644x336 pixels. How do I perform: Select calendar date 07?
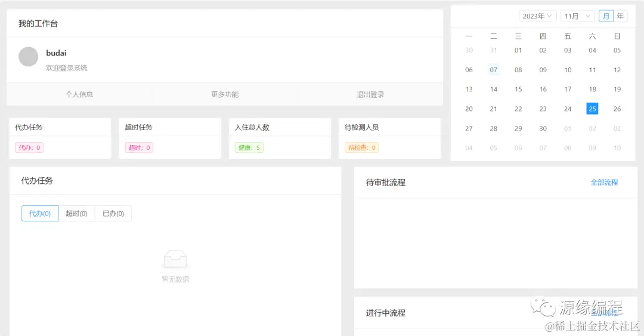point(494,70)
